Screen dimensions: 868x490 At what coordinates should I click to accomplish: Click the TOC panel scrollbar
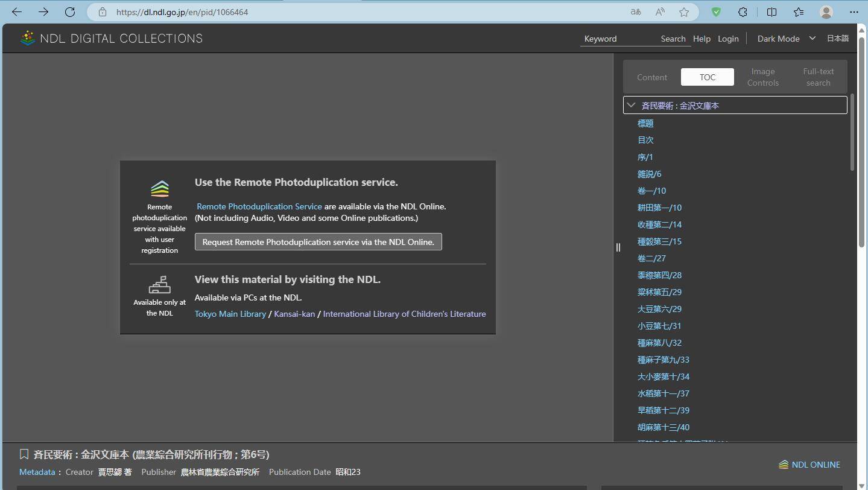click(852, 133)
